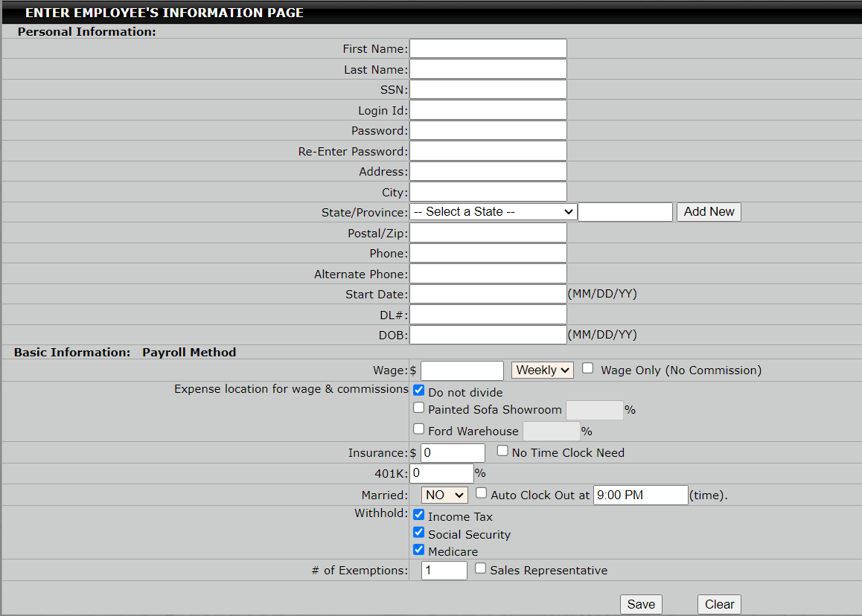Open the Weekly pay period dropdown
The width and height of the screenshot is (862, 616).
[542, 370]
